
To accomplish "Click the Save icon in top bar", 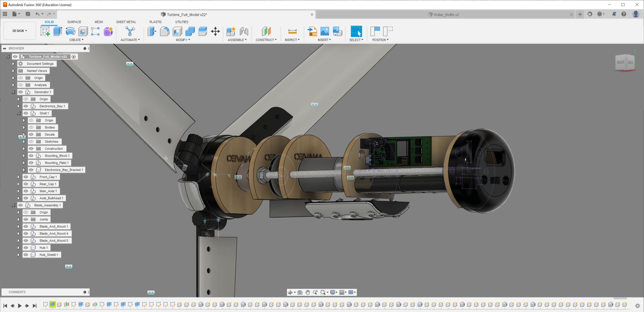I will coord(28,14).
